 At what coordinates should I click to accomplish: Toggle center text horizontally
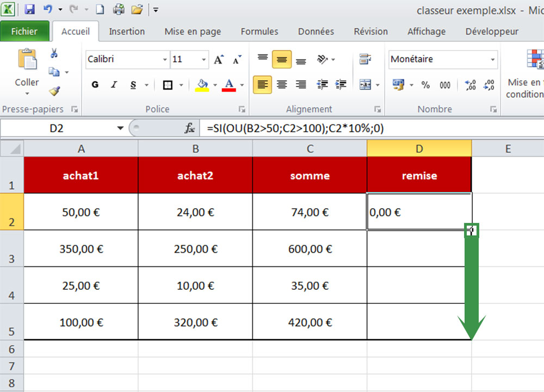click(282, 85)
